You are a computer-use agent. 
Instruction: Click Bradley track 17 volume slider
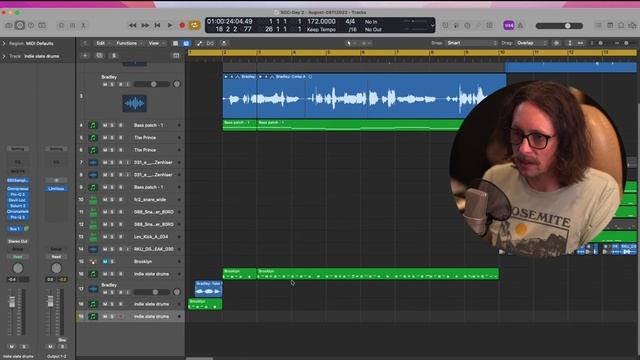[151, 292]
